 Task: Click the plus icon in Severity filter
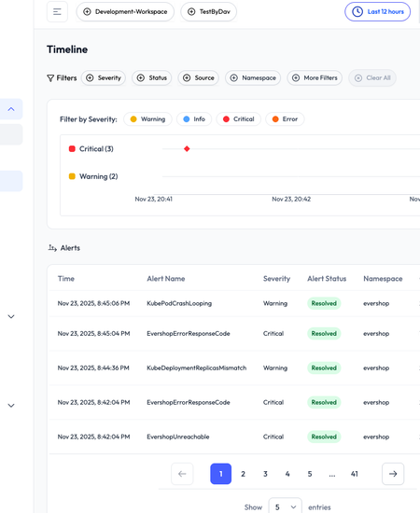point(90,77)
